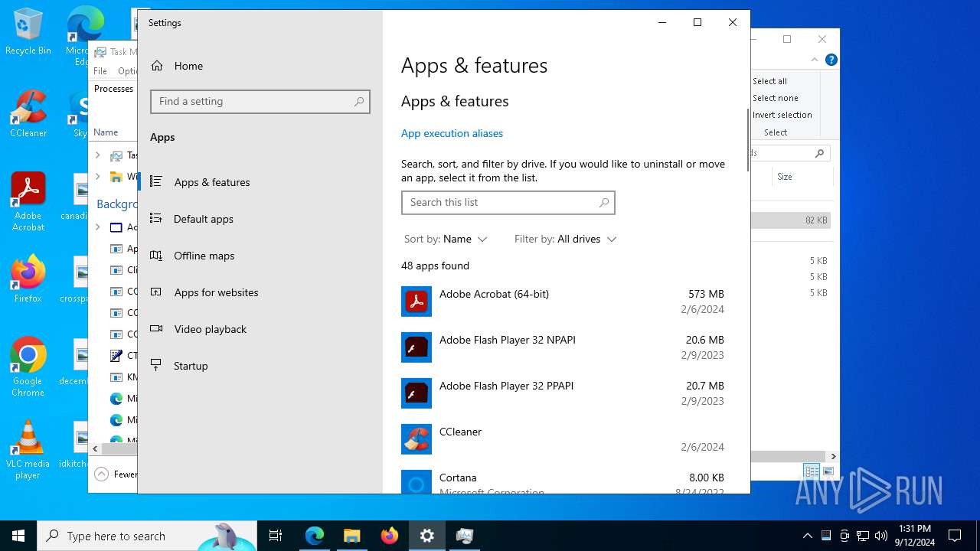Click Google Chrome desktop shortcut
The image size is (980, 551).
[28, 367]
